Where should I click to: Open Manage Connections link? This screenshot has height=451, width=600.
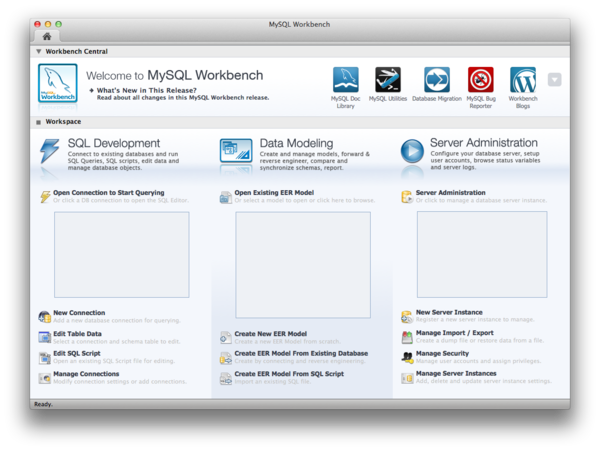(86, 374)
